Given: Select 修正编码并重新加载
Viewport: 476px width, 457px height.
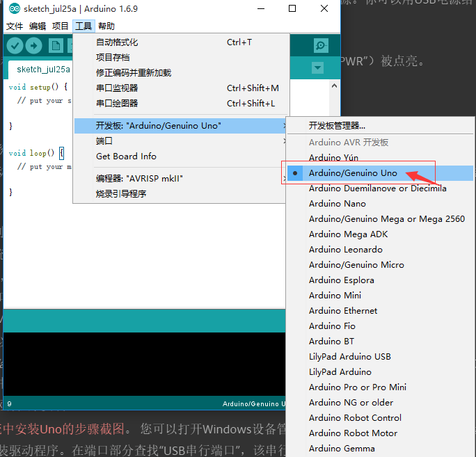Looking at the screenshot, I should 182,73.
